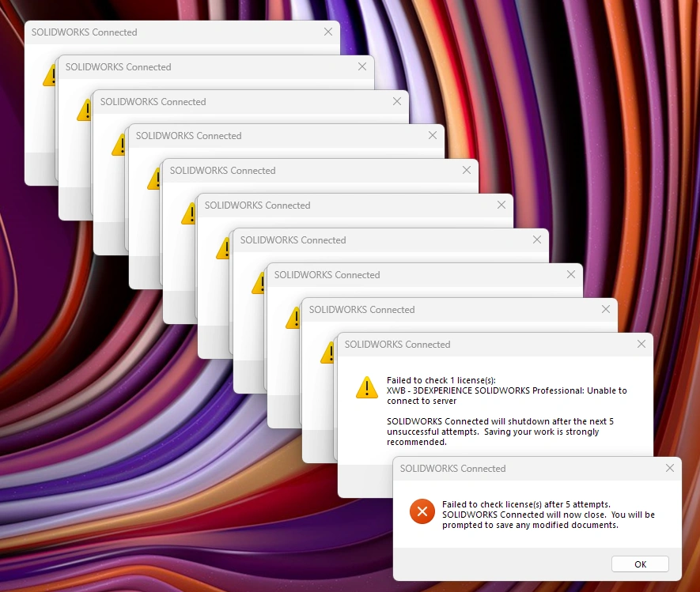Click the 'Failed to check 1 license(s):' text
The image size is (700, 592).
(441, 380)
